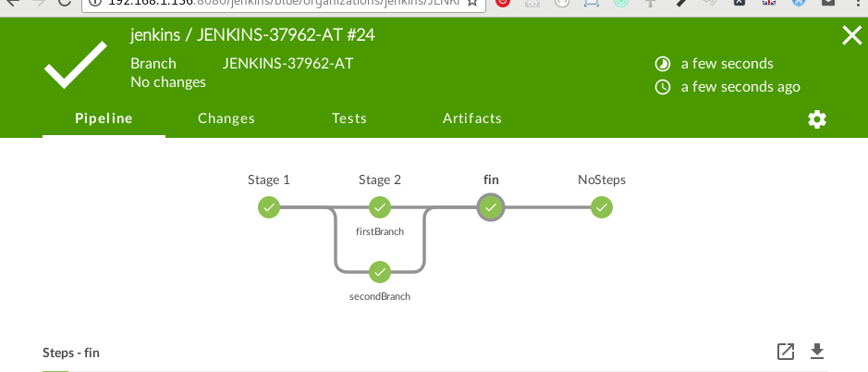This screenshot has height=372, width=868.
Task: Open the gear settings icon
Action: 816,119
